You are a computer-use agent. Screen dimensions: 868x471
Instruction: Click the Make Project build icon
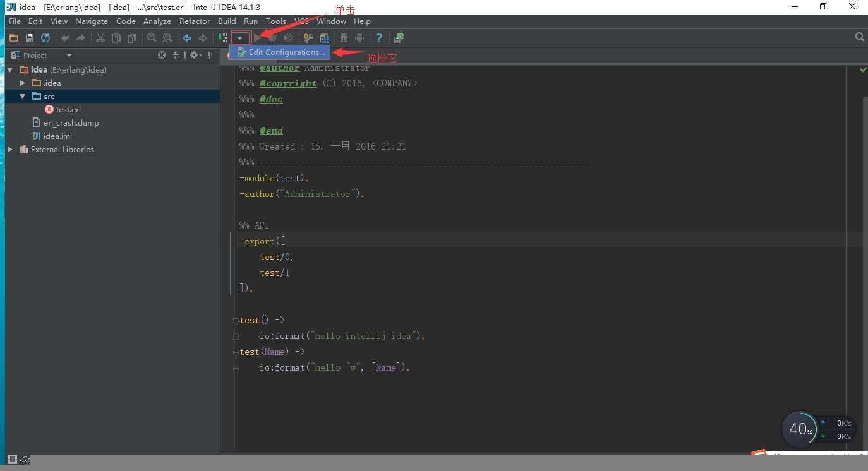click(x=223, y=38)
